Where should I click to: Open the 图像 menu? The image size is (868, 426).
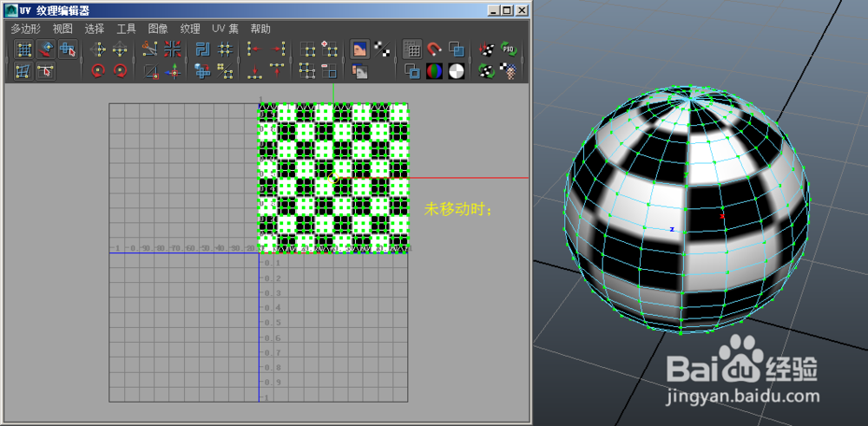pos(158,29)
